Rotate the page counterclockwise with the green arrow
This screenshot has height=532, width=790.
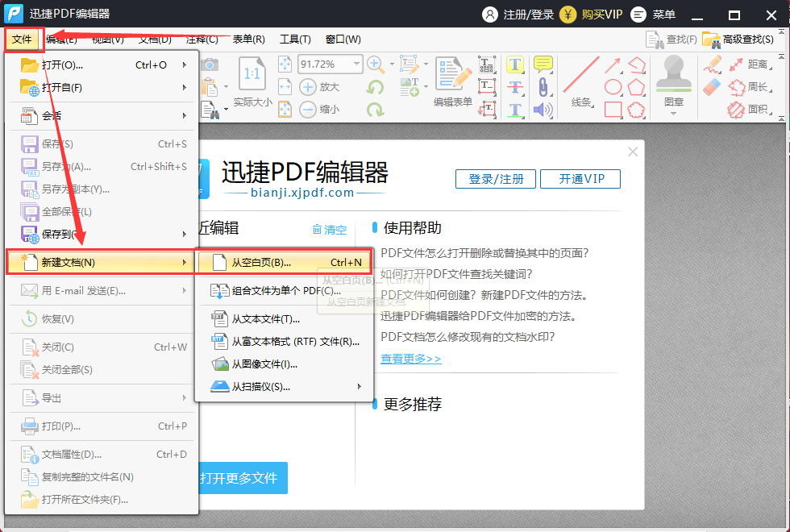click(376, 87)
